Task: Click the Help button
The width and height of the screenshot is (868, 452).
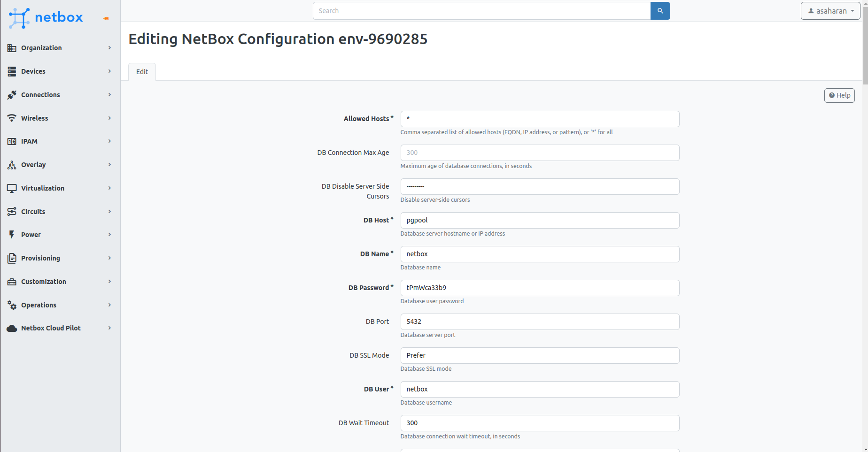Action: (839, 95)
